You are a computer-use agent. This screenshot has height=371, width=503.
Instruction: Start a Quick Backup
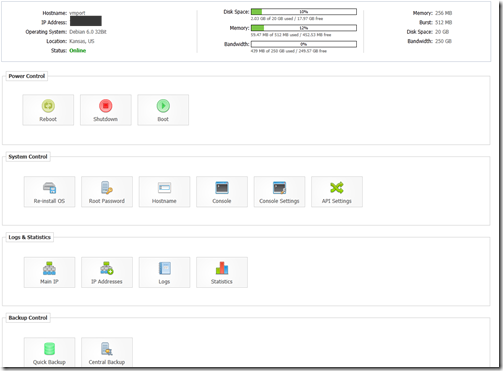point(49,353)
